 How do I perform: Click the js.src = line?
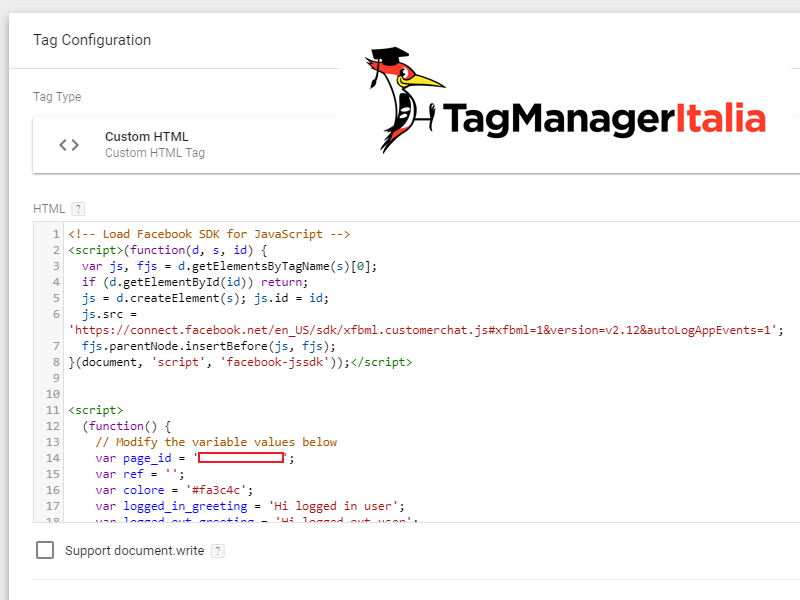click(109, 314)
